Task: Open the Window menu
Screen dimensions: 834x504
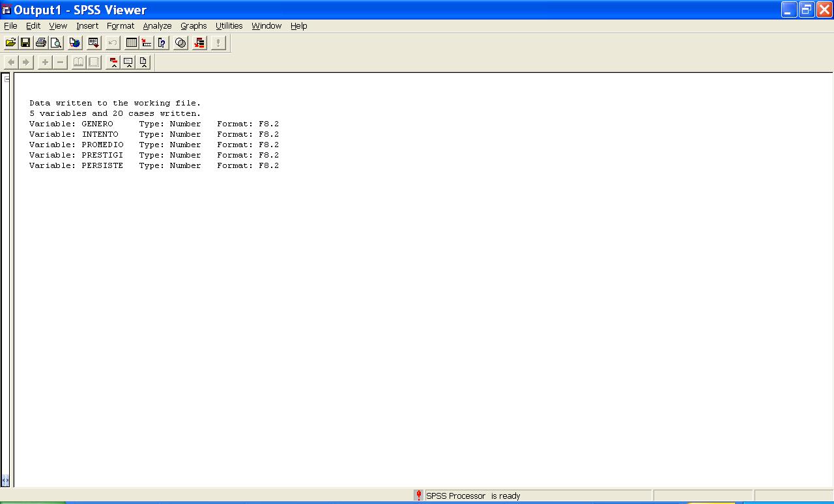Action: click(x=266, y=26)
